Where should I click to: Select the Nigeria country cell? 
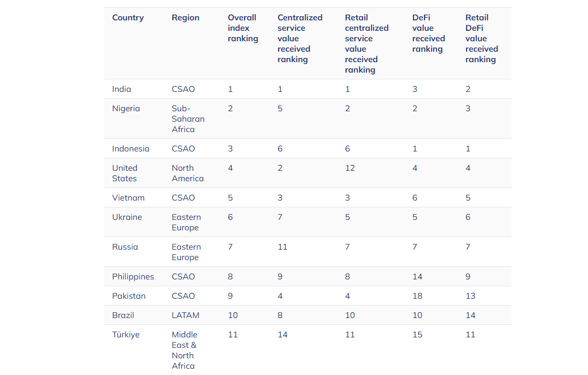[126, 109]
